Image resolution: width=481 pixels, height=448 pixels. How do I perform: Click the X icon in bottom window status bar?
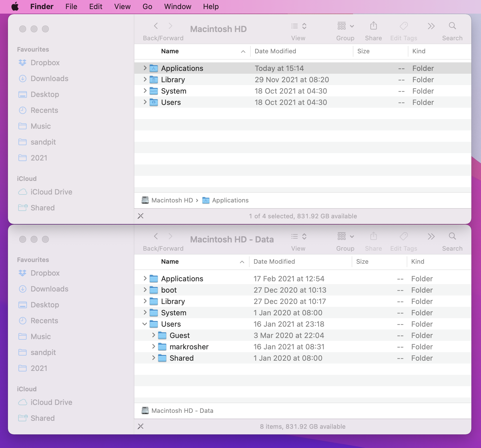[140, 426]
